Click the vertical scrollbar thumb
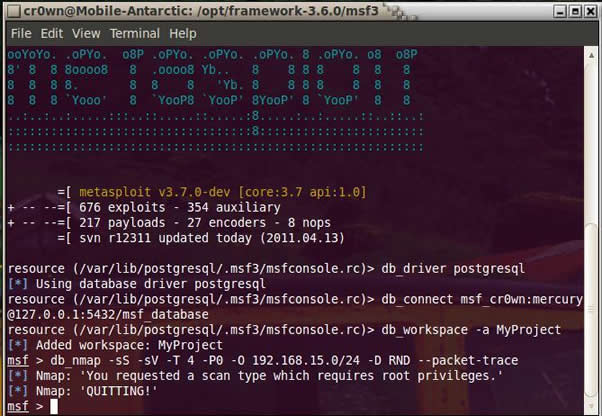 [x=591, y=311]
